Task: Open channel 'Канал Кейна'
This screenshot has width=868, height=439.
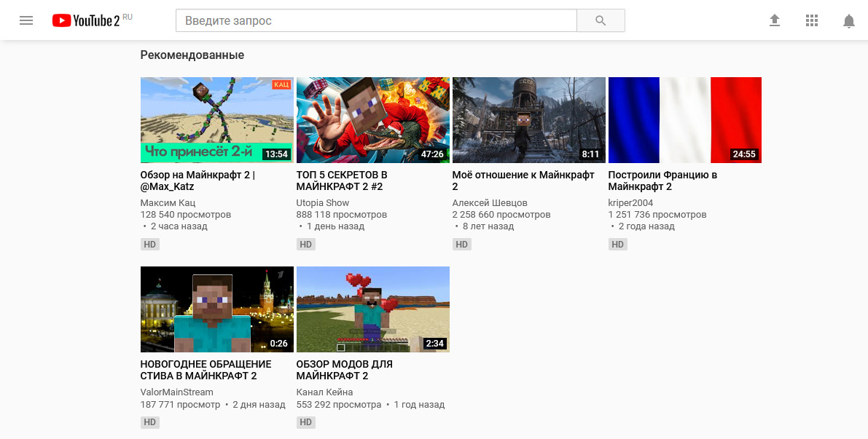Action: click(324, 392)
